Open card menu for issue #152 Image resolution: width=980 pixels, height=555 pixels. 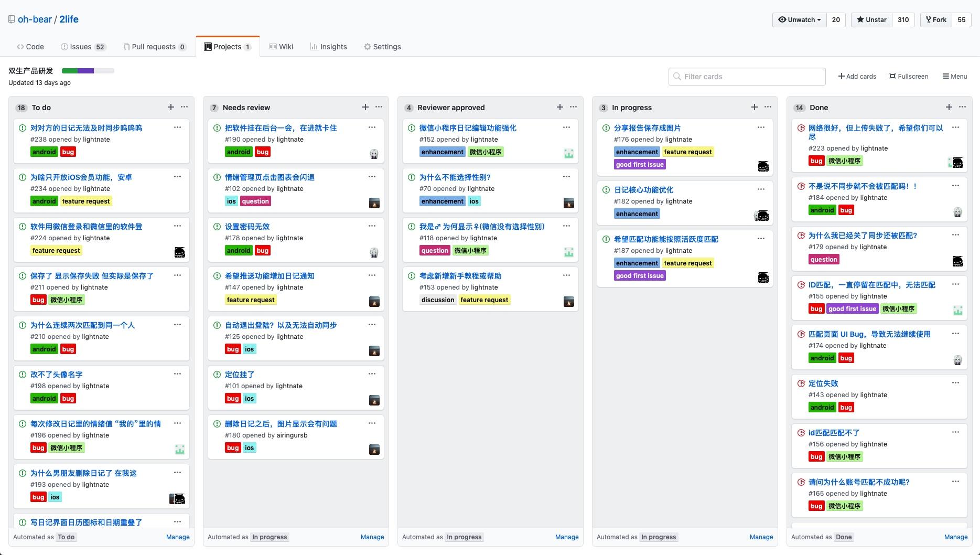click(567, 127)
